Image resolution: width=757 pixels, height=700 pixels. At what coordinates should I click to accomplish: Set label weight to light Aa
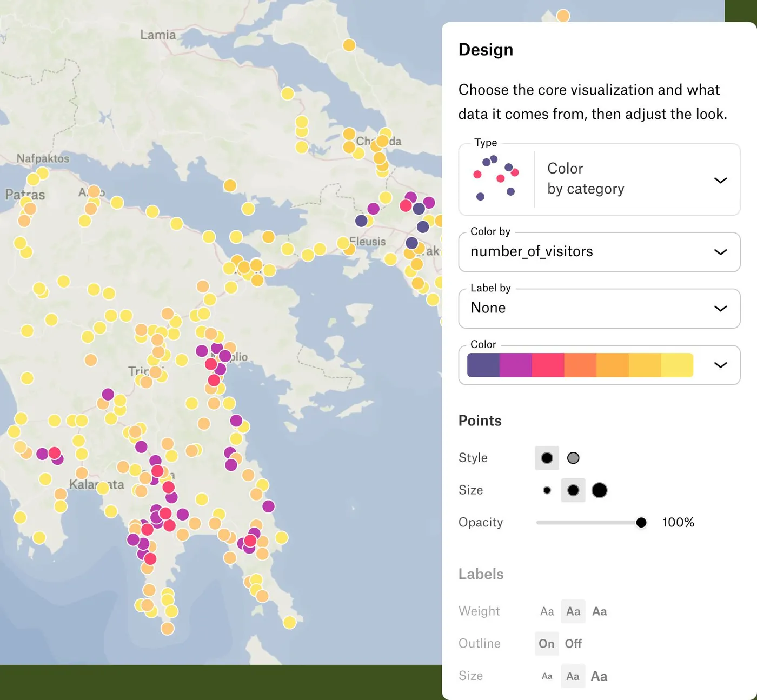point(547,611)
